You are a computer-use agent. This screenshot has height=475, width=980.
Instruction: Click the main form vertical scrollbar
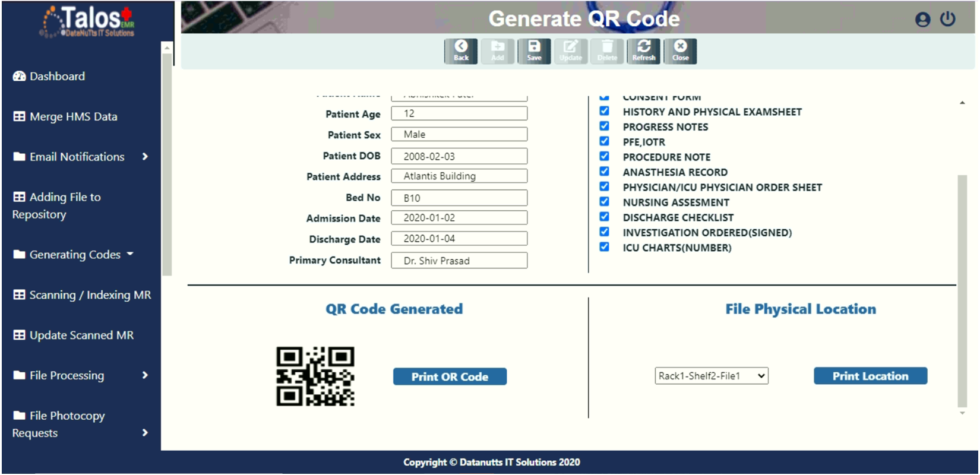click(962, 291)
